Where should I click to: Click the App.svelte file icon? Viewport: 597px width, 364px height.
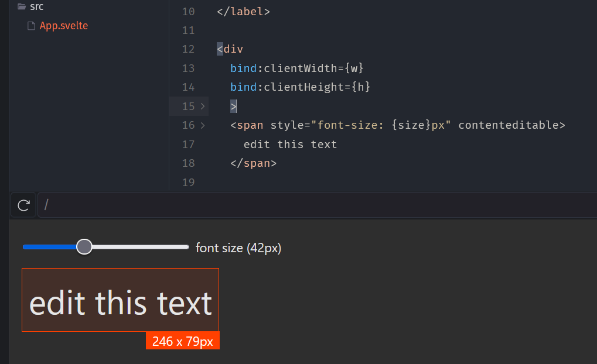32,26
